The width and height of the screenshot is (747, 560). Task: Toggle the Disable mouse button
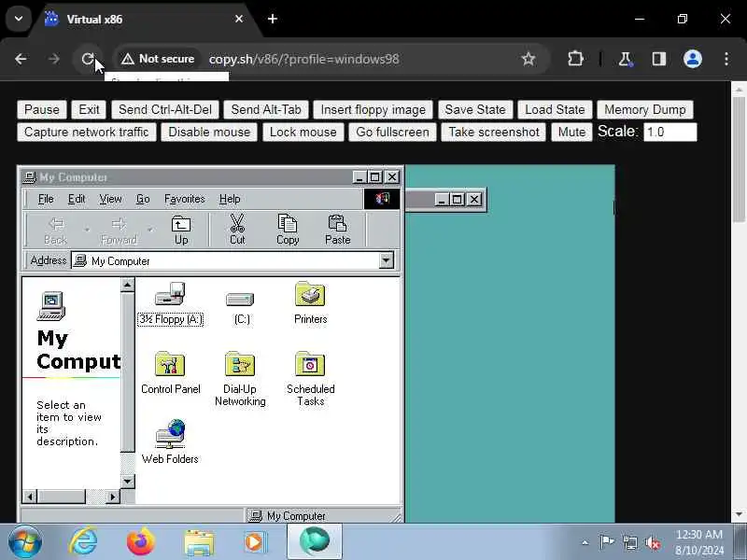point(209,132)
